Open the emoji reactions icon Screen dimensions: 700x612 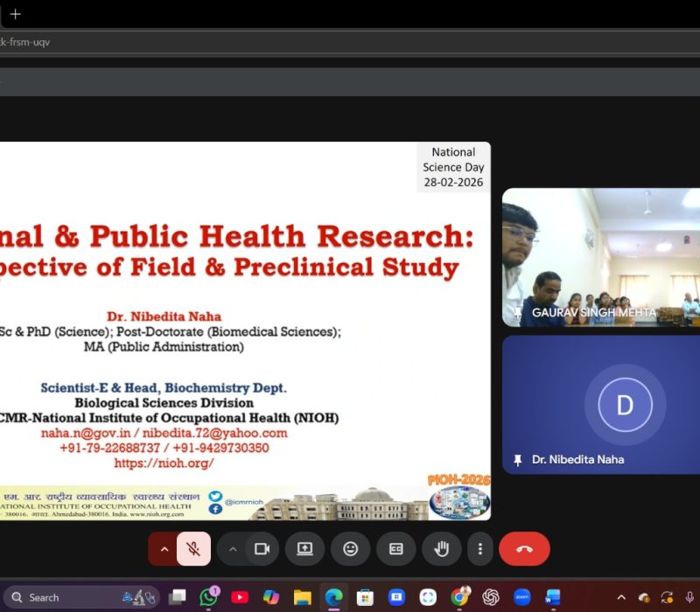[350, 549]
